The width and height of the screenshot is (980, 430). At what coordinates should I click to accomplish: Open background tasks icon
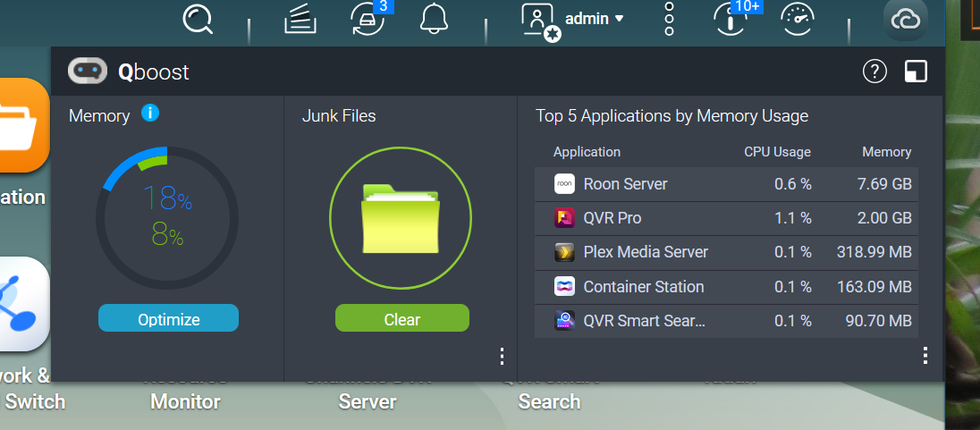tap(300, 20)
